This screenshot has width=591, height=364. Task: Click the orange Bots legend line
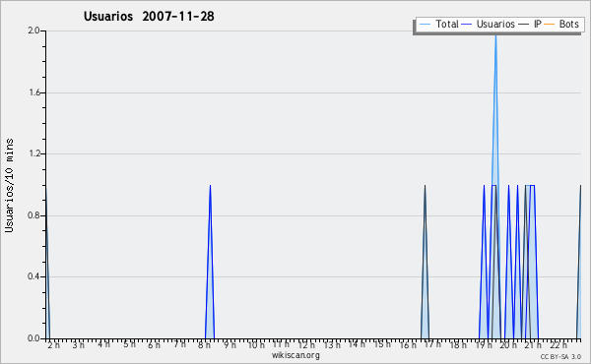[x=550, y=25]
